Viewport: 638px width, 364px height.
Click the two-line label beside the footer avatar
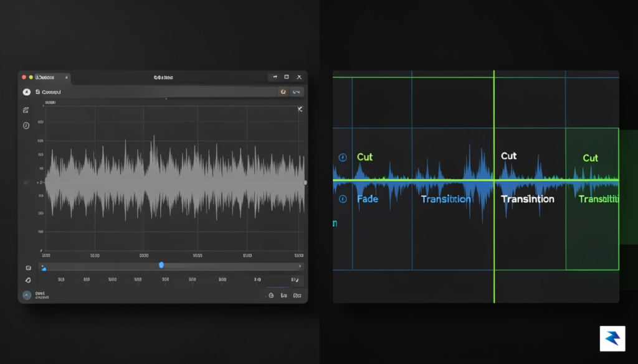click(42, 296)
